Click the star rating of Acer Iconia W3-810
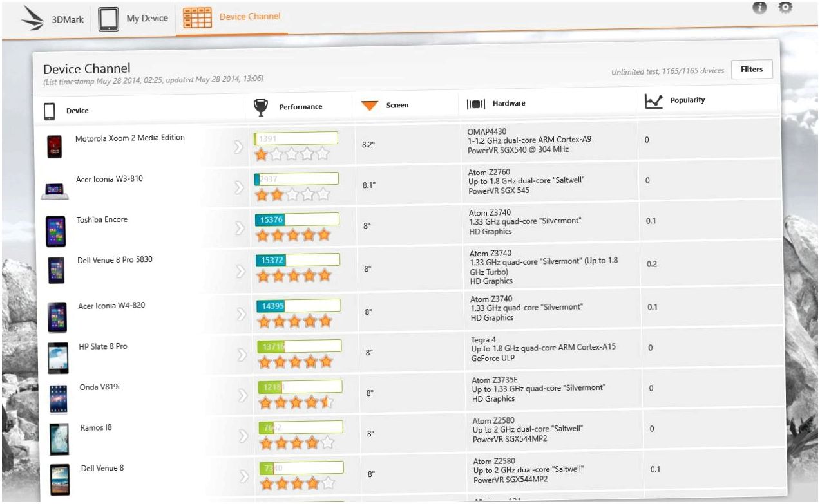This screenshot has height=504, width=820. 292,194
